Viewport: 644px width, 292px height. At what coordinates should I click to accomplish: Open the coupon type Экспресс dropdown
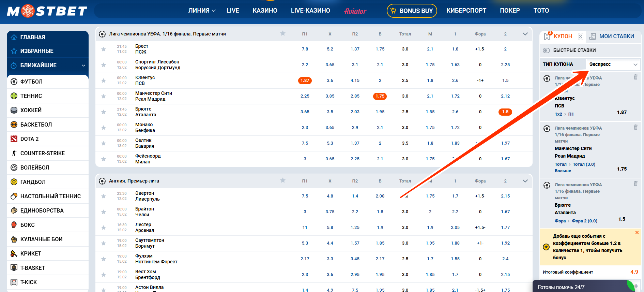(613, 64)
